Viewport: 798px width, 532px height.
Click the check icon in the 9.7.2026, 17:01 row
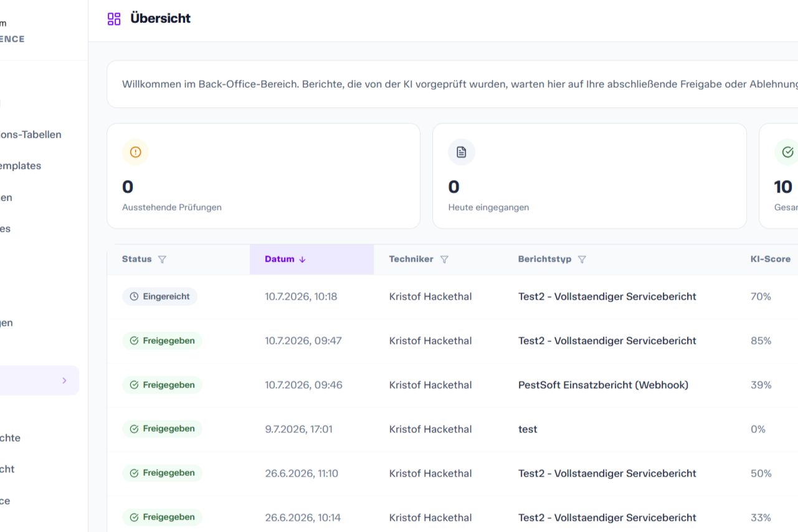point(134,429)
